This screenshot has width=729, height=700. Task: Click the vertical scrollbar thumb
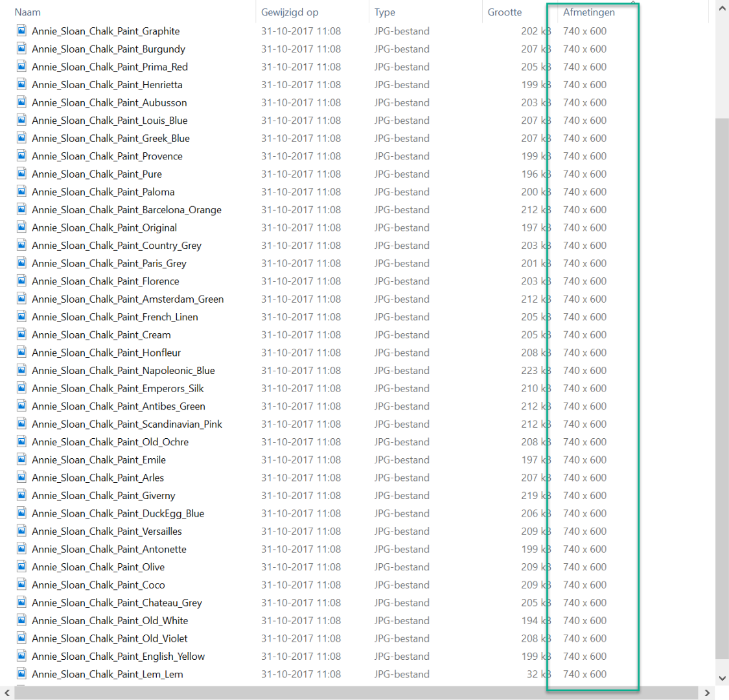(722, 389)
